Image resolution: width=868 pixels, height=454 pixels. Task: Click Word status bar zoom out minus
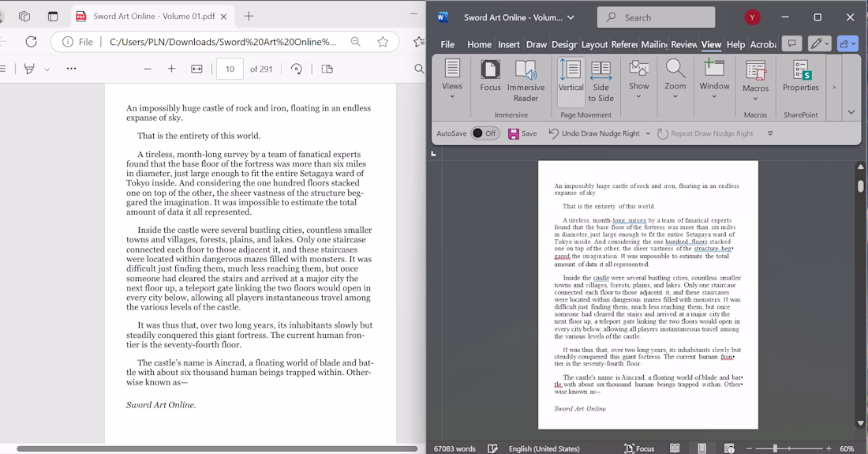749,448
